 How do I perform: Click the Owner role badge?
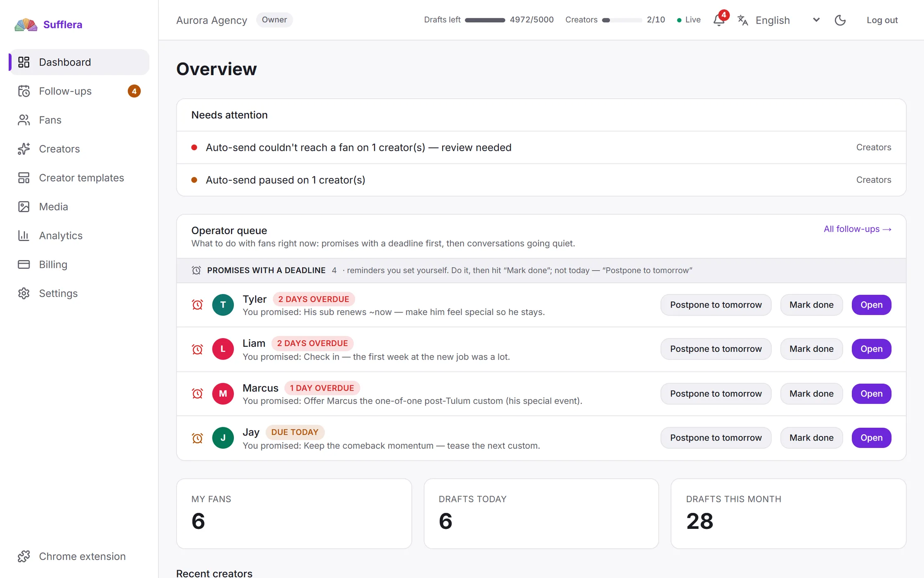274,20
